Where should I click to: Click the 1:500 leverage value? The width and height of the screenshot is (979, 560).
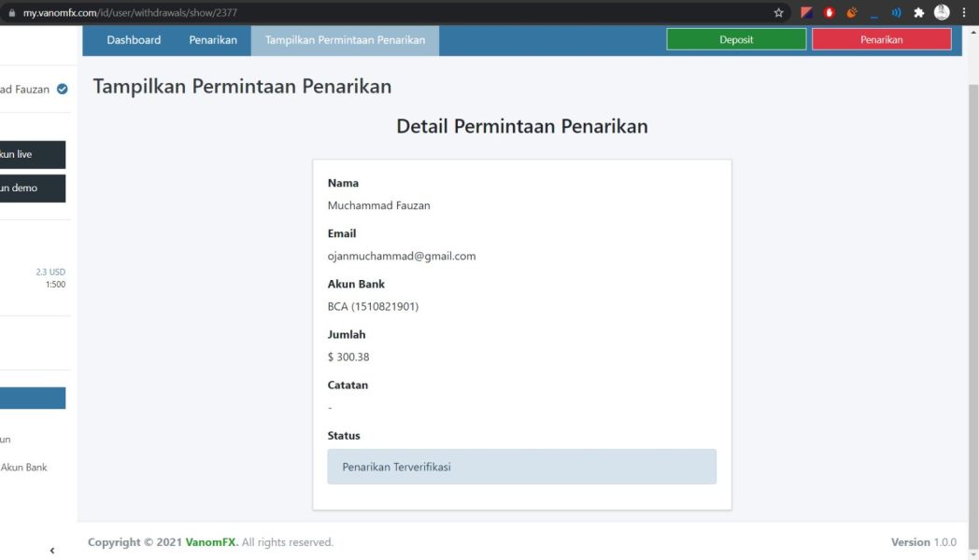click(55, 285)
